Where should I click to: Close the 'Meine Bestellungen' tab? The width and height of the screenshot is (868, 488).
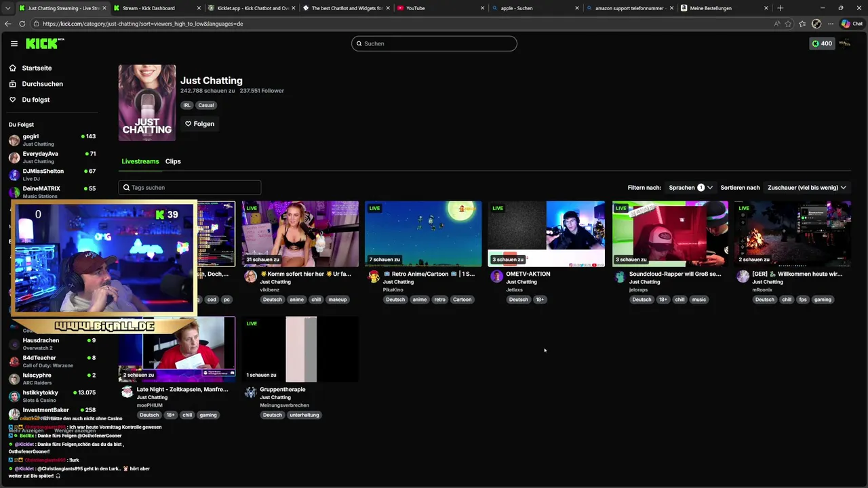point(766,8)
